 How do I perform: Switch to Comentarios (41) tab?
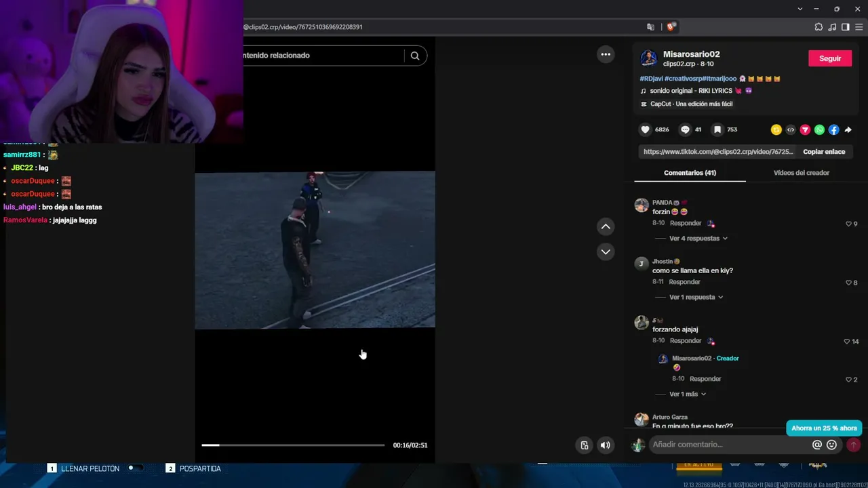pos(690,173)
